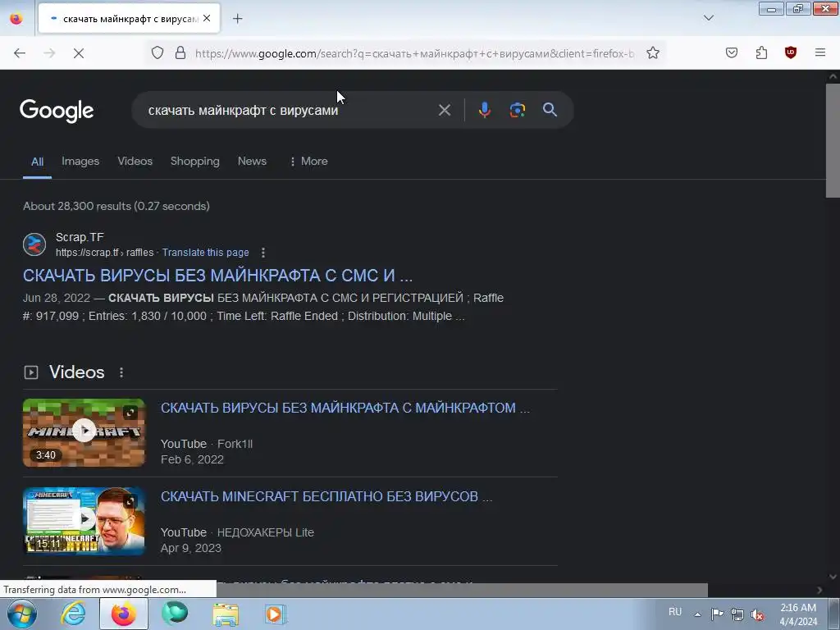Click the padlock site security icon
The width and height of the screenshot is (840, 630).
[x=180, y=53]
